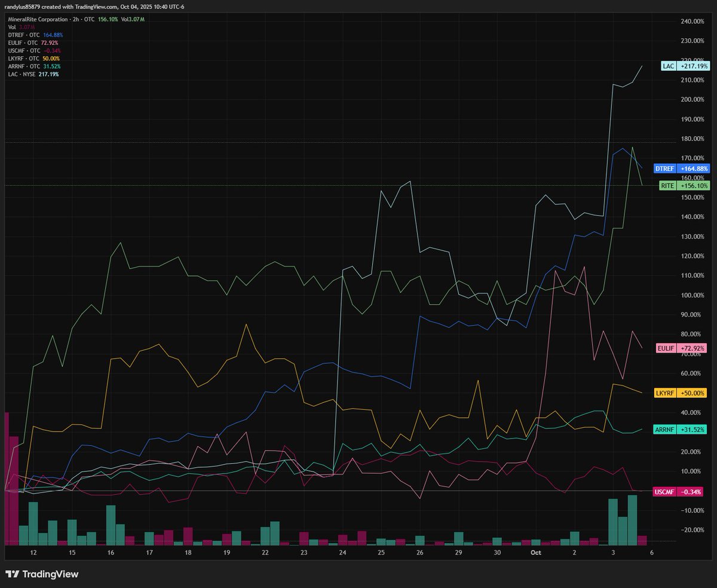
Task: Click the 180.00% tick on the price axis
Action: click(x=694, y=139)
